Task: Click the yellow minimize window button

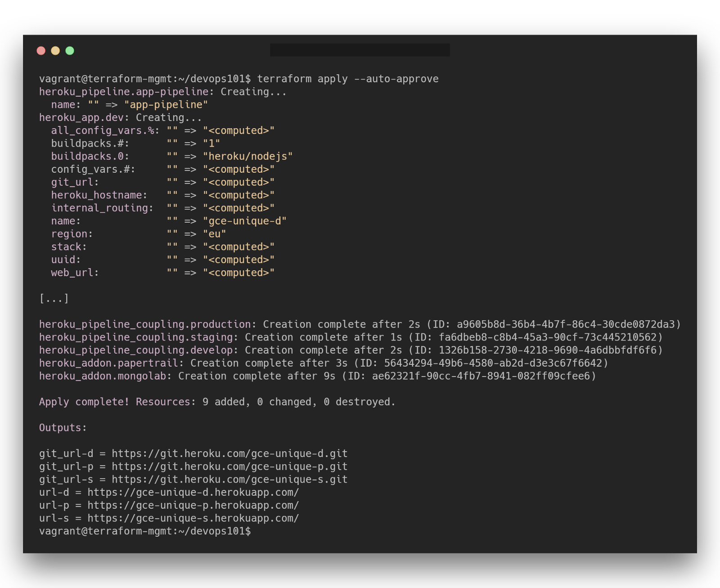Action: [55, 50]
